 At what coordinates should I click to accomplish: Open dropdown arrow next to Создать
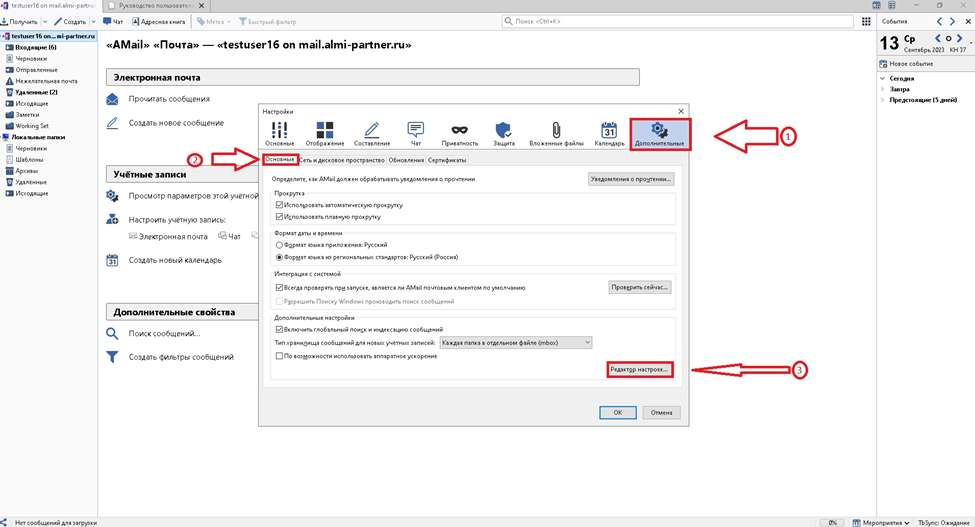tap(93, 22)
